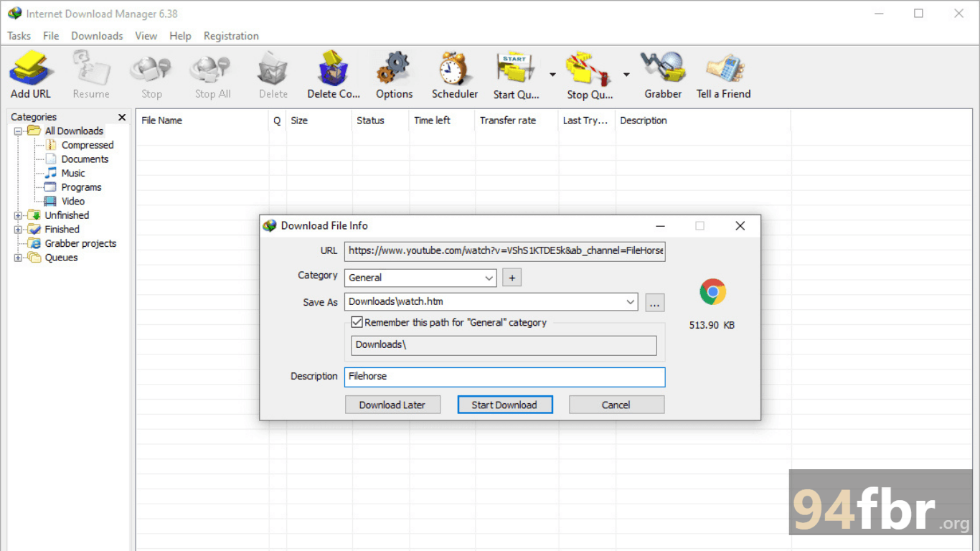This screenshot has height=551, width=980.
Task: Open the Start Queue dropdown arrow
Action: pyautogui.click(x=552, y=75)
